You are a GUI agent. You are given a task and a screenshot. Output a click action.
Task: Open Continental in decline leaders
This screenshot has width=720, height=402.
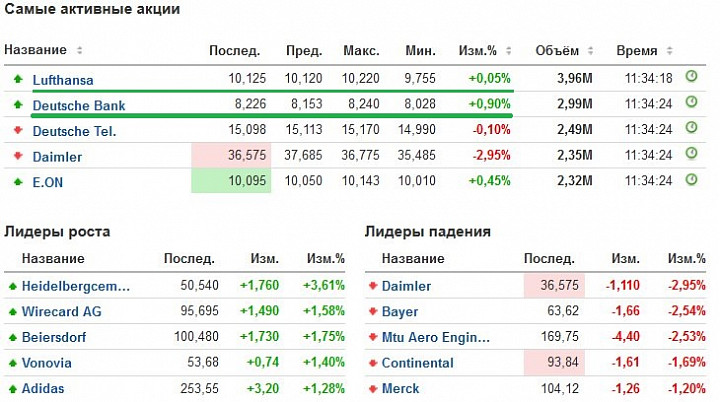417,363
